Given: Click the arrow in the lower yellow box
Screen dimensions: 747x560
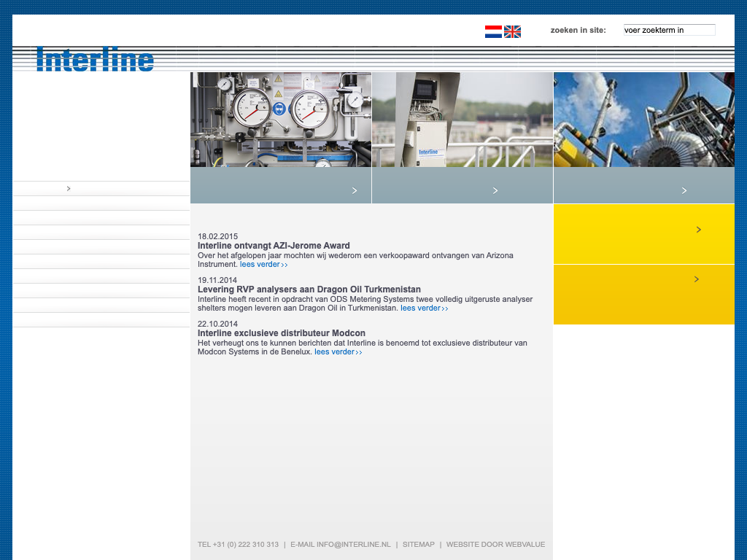Looking at the screenshot, I should [x=697, y=279].
